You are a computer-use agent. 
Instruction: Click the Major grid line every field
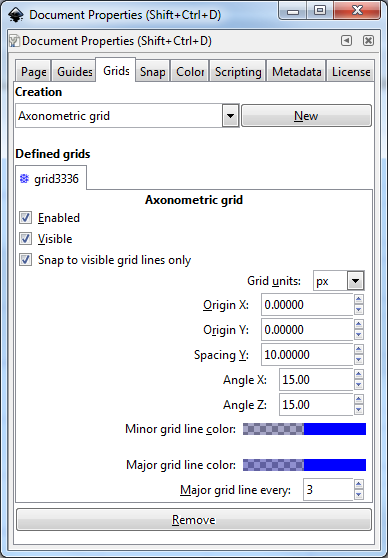[328, 490]
